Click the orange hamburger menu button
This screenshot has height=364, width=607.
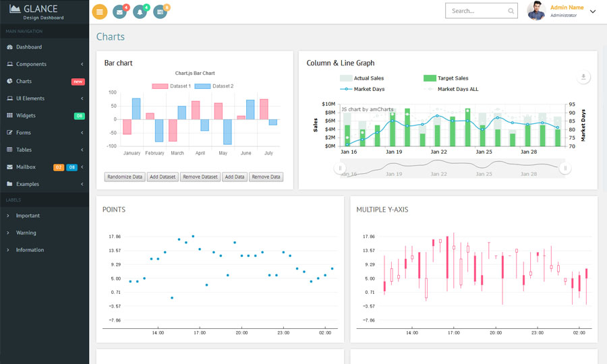pyautogui.click(x=99, y=11)
